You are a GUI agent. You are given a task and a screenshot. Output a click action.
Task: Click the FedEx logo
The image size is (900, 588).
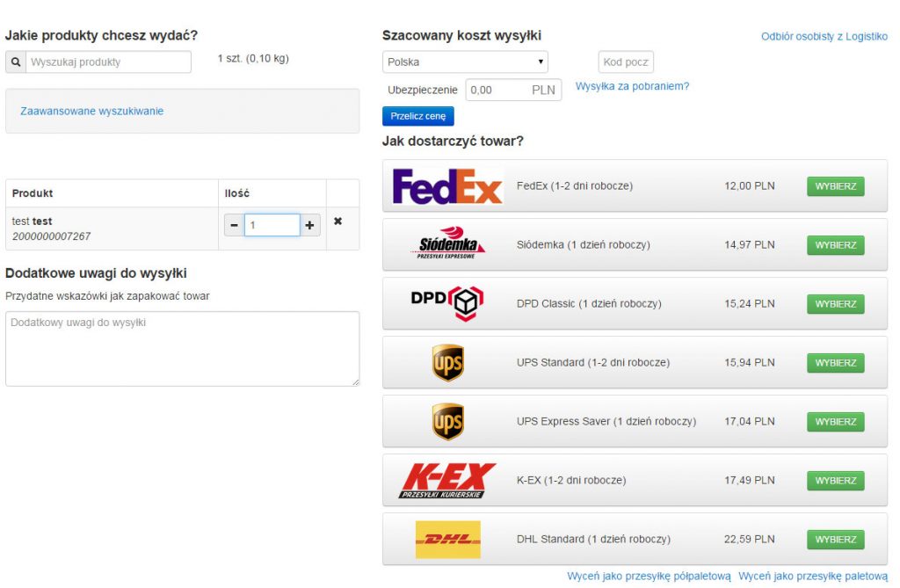(447, 186)
